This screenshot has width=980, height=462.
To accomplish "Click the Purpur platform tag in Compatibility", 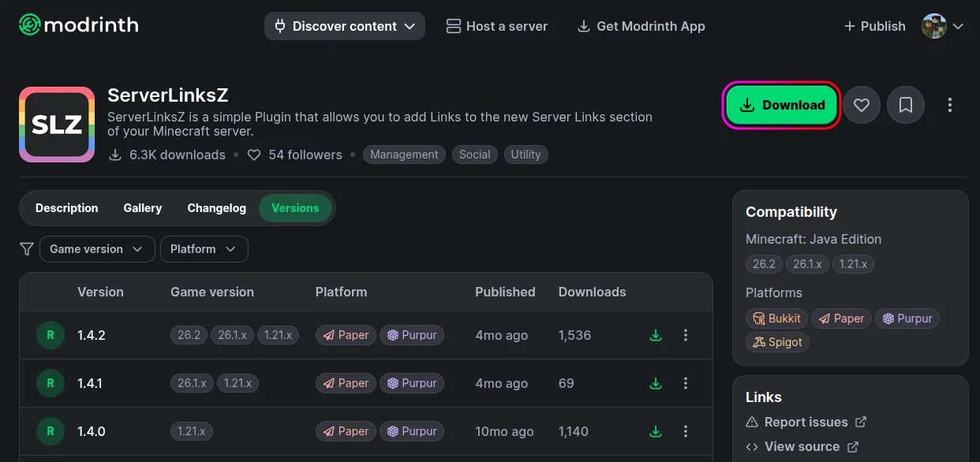I will click(x=907, y=319).
